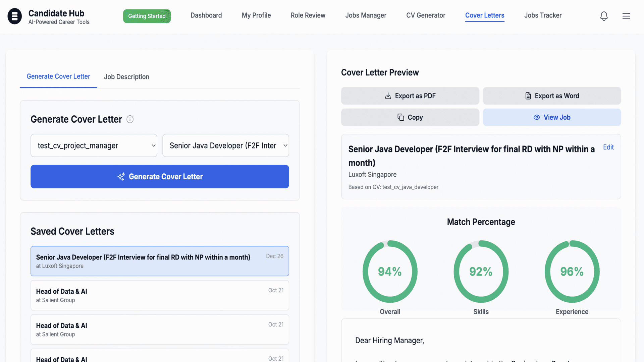
Task: Click the 94% Overall match ring
Action: (x=390, y=271)
